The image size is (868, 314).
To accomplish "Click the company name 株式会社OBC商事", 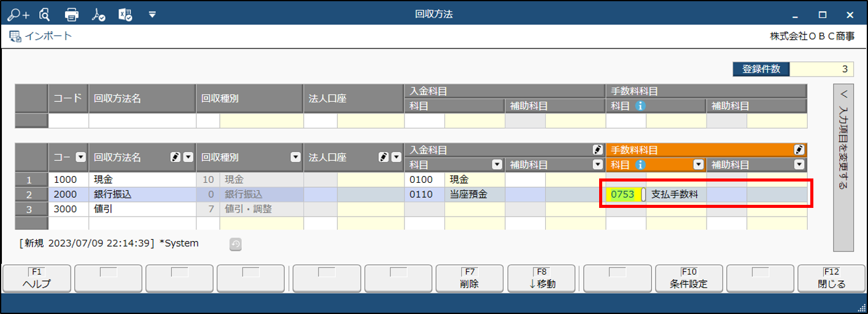I will click(x=812, y=36).
